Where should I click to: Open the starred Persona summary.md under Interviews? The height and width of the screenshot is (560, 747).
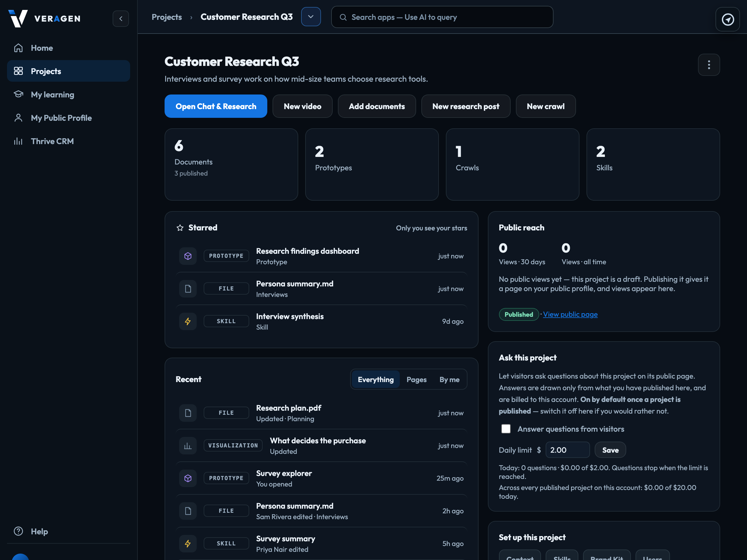(x=321, y=289)
